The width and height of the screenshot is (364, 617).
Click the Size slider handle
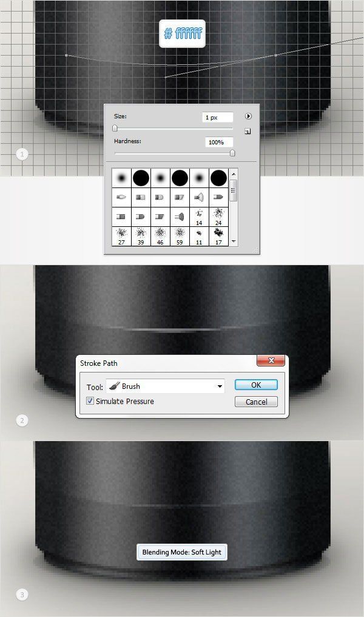tap(115, 128)
